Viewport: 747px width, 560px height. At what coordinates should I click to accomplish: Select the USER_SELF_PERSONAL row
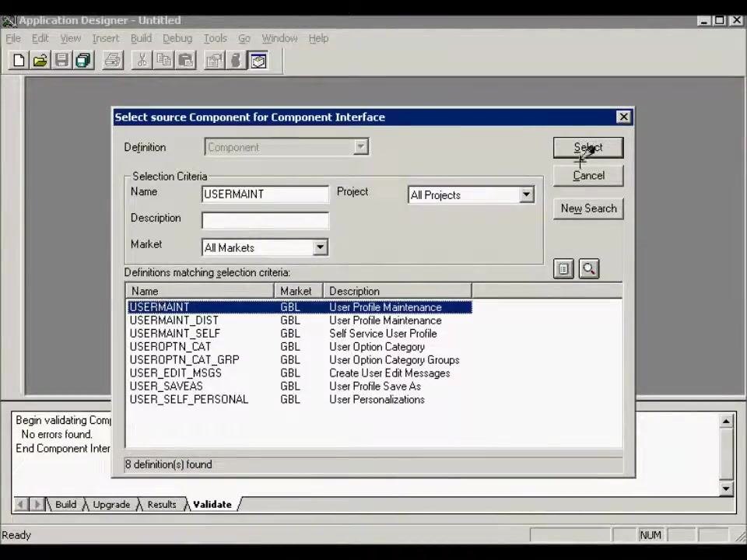coord(300,400)
